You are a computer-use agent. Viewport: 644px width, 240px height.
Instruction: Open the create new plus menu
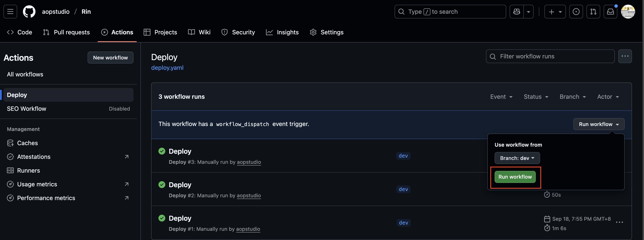555,12
